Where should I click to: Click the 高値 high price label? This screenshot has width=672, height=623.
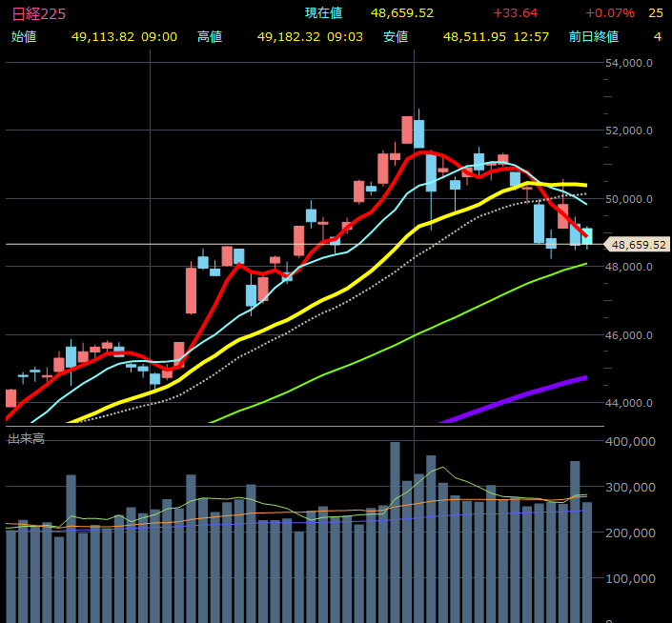[210, 37]
